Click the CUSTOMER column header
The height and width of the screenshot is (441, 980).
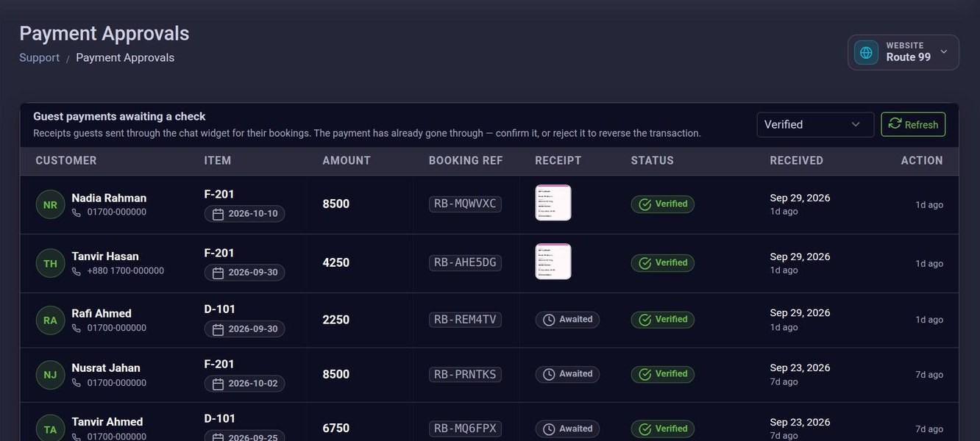click(66, 160)
